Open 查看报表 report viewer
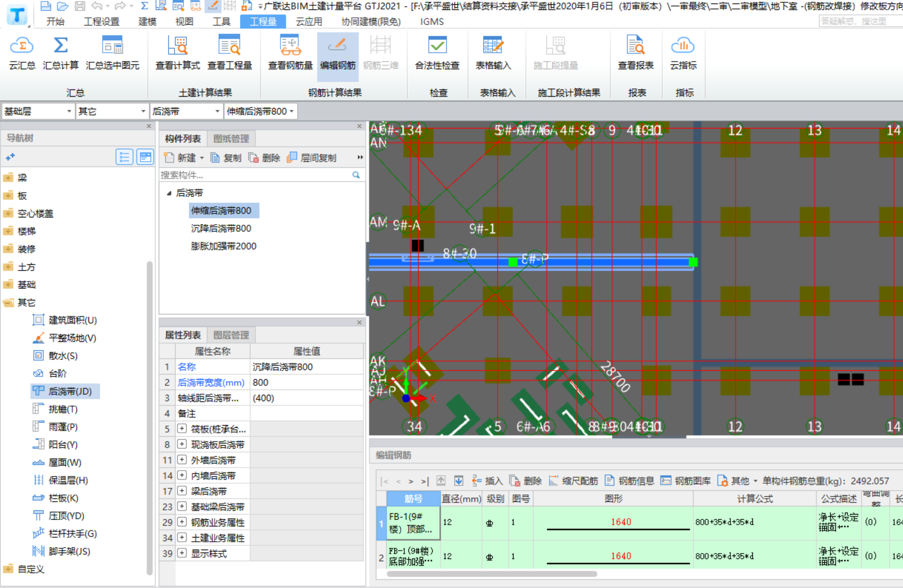 click(636, 53)
